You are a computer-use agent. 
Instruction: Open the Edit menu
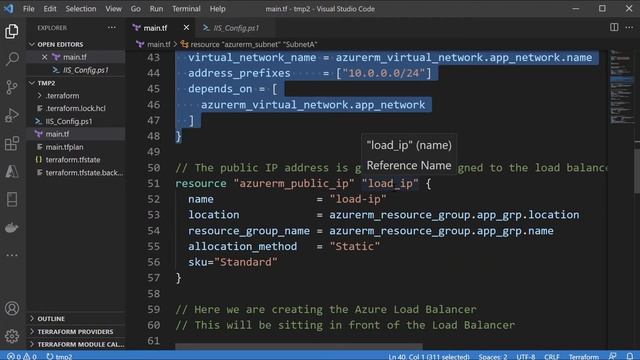(x=50, y=9)
